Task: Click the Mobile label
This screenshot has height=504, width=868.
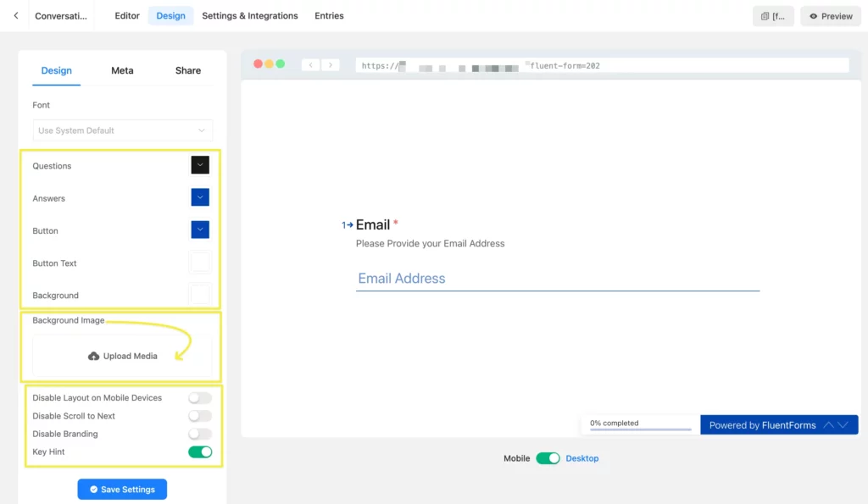Action: pyautogui.click(x=516, y=458)
